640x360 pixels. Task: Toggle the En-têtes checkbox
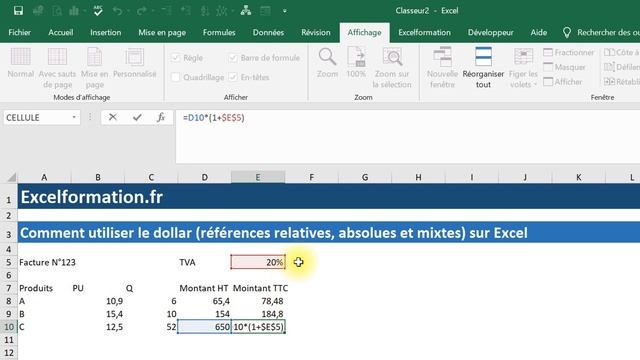(233, 77)
